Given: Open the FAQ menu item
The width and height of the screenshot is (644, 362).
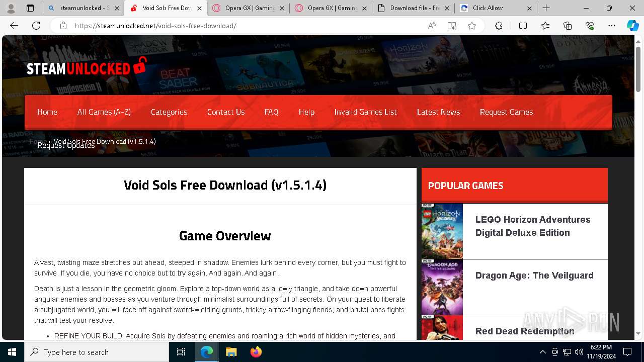Looking at the screenshot, I should (x=272, y=112).
